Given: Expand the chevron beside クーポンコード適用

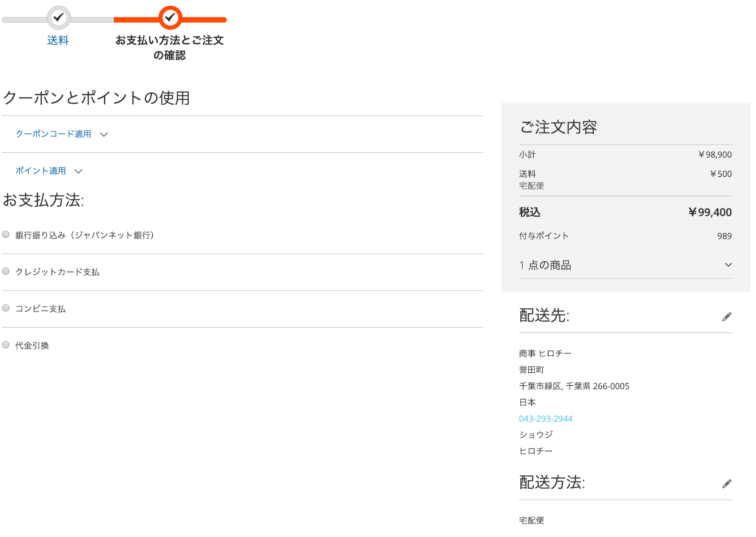Looking at the screenshot, I should 104,135.
